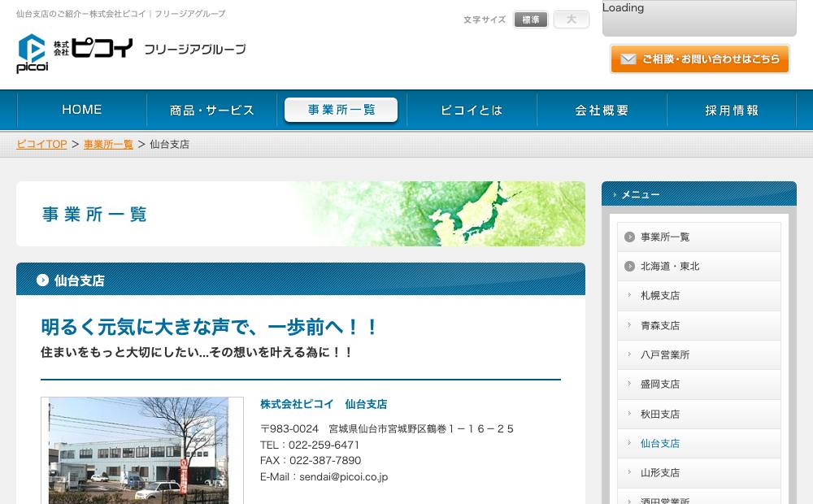Go to 秋田支店 side menu link
Screen dimensions: 813x504
coord(699,414)
